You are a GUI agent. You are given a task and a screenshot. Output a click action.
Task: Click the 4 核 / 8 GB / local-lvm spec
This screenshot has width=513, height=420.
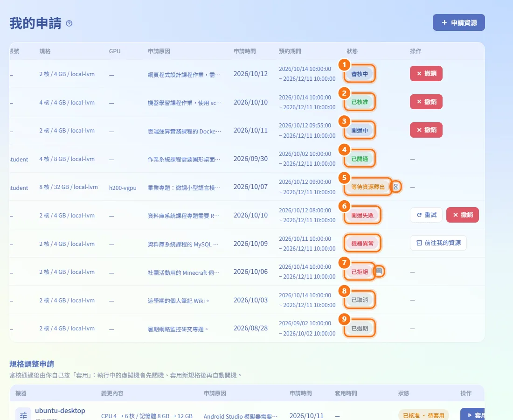coord(67,159)
